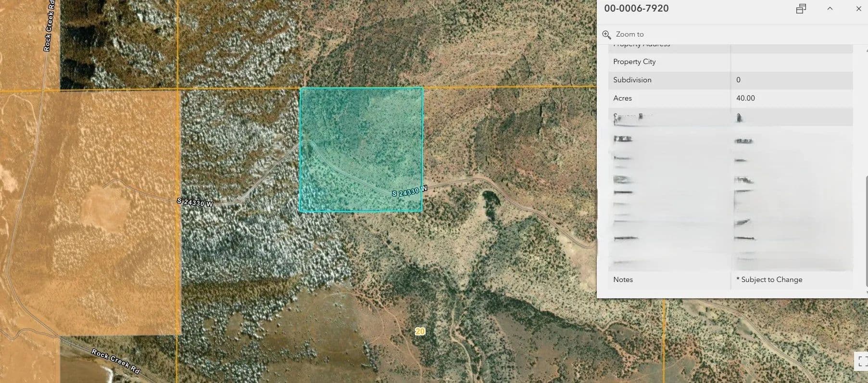Click the highlighted teal parcel
Viewport: 868px width, 383px height.
[x=361, y=120]
